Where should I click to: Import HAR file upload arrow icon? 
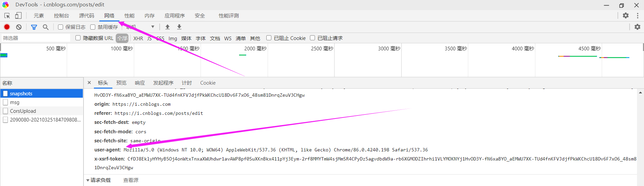tap(167, 27)
